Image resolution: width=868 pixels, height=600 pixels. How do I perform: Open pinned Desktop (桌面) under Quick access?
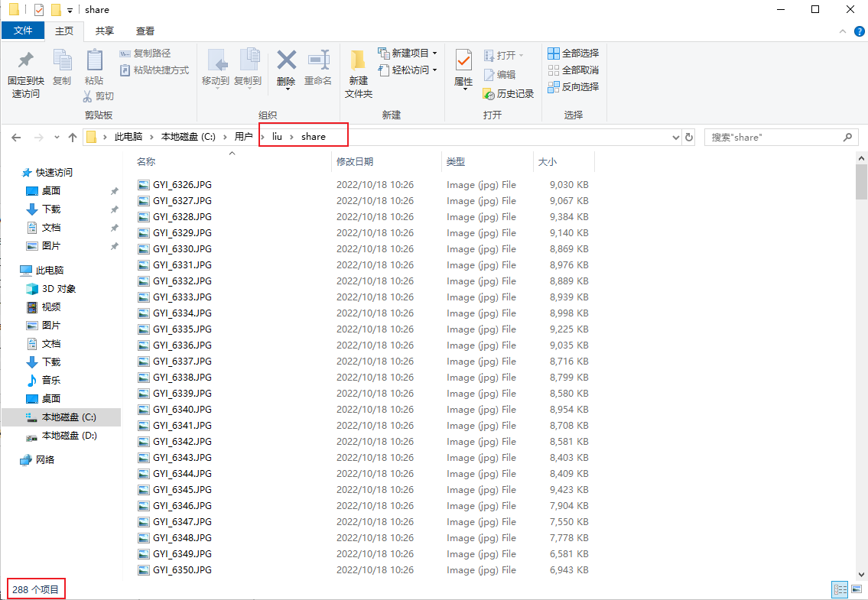[51, 191]
